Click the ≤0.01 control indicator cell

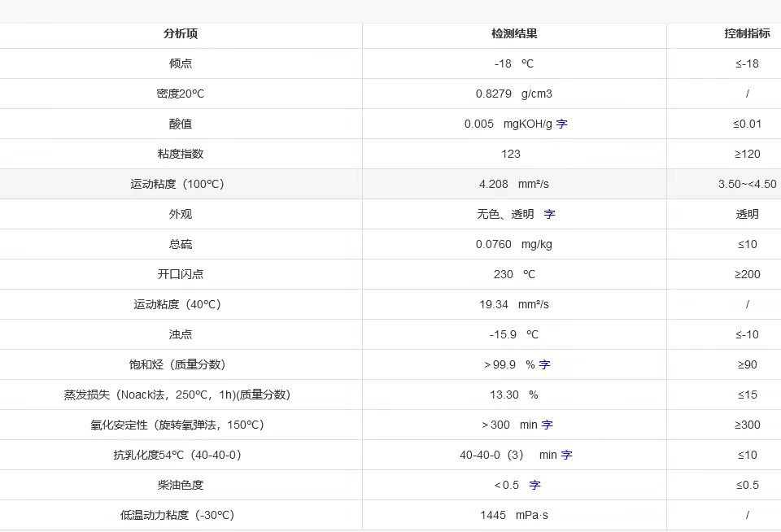(x=746, y=124)
